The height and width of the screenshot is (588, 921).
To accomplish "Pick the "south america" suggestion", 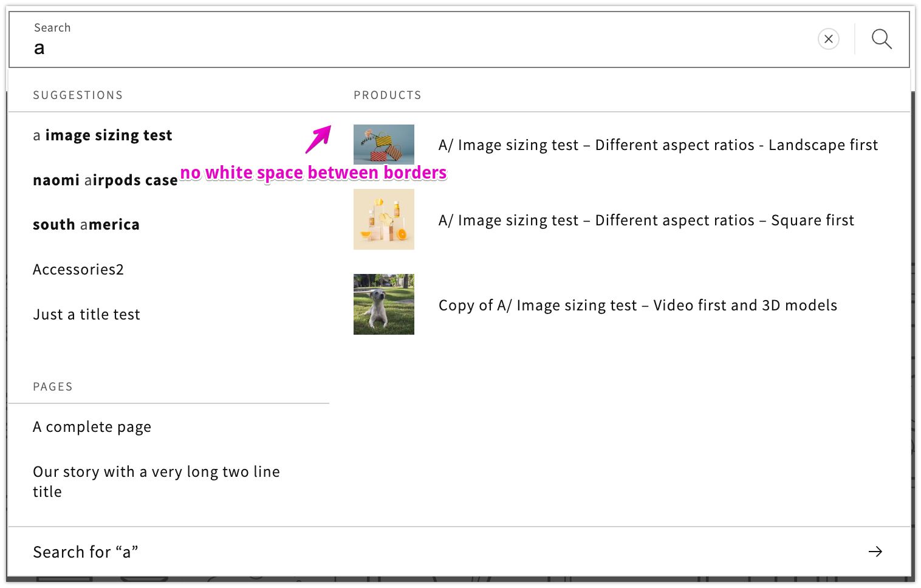I will tap(86, 225).
